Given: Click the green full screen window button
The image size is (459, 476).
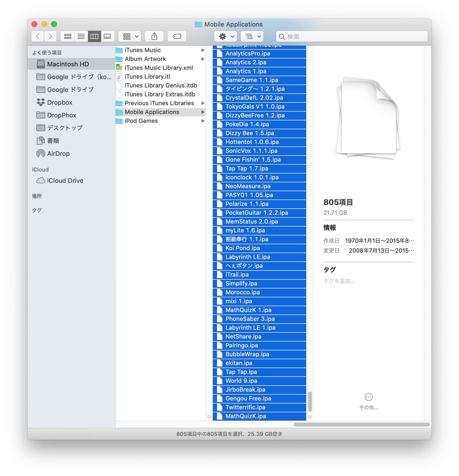Looking at the screenshot, I should tap(54, 24).
